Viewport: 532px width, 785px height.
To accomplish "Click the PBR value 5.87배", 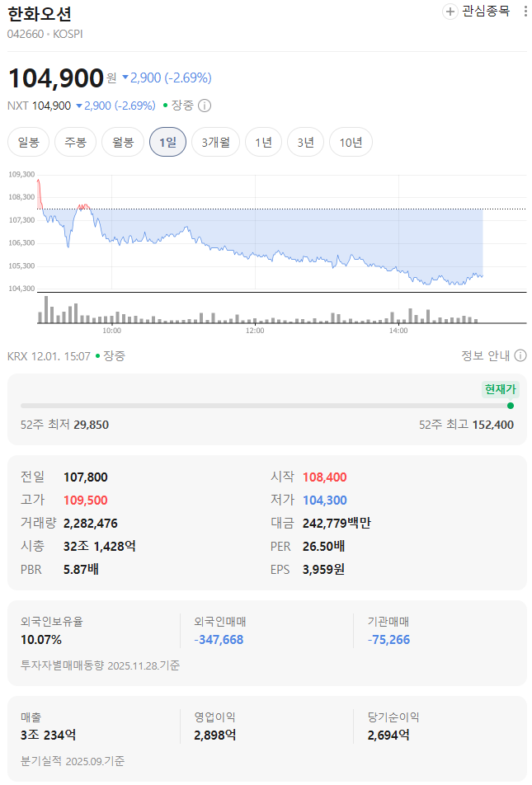I will click(x=81, y=569).
